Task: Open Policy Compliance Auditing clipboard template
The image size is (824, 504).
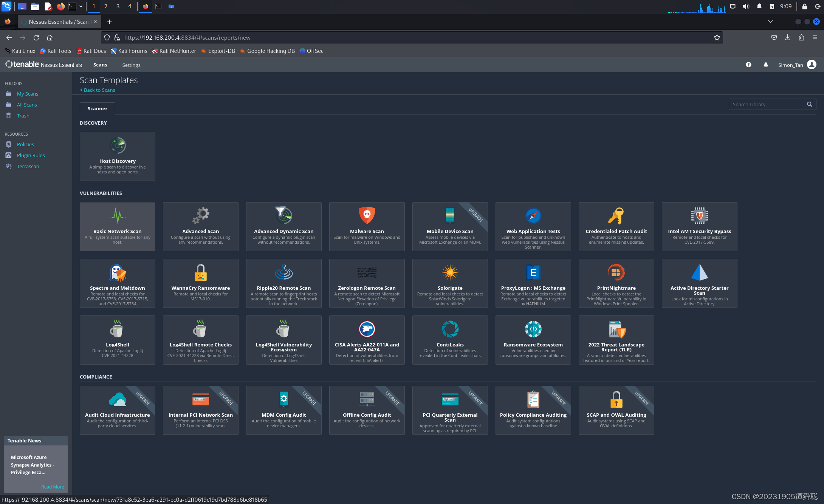Action: click(533, 410)
